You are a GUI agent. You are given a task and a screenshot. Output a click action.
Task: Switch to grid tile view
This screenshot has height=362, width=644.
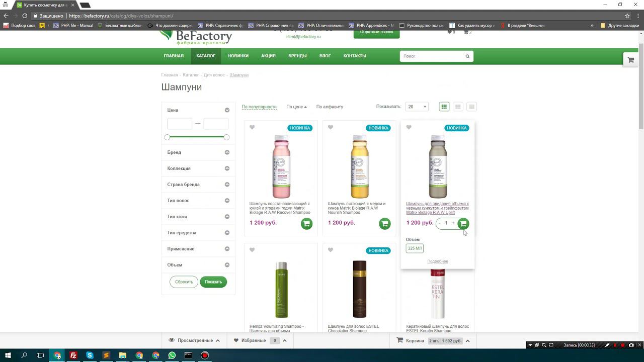tap(444, 107)
